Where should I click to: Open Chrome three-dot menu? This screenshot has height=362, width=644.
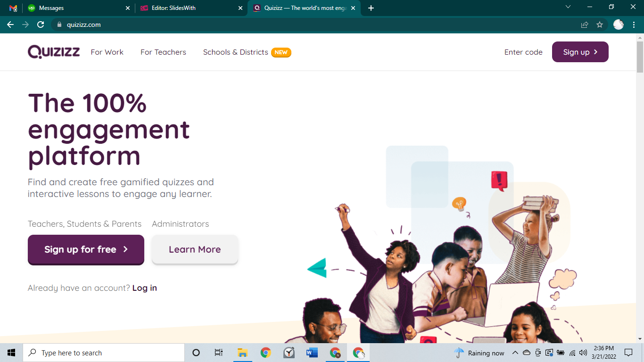(x=634, y=25)
